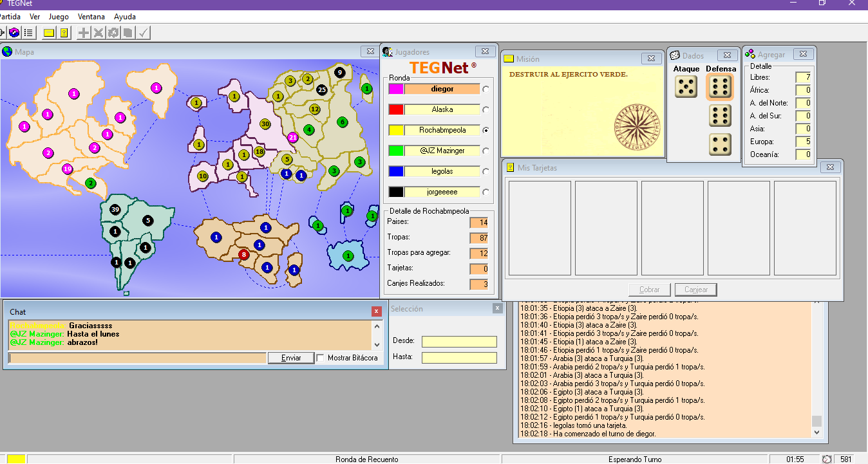868x464 pixels.
Task: Select the radio button next to Alaska
Action: coord(486,110)
